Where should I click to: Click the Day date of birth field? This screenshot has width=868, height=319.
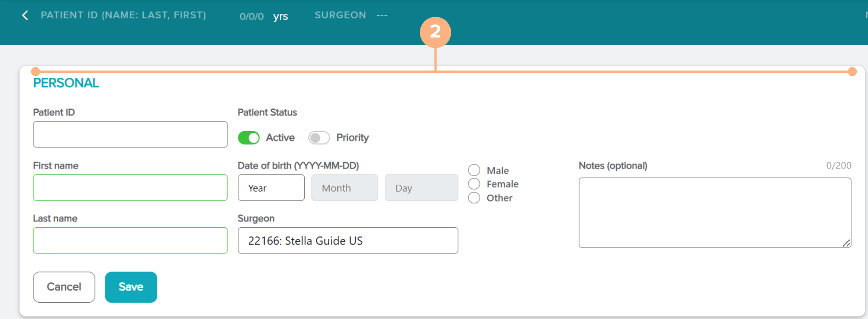tap(421, 188)
